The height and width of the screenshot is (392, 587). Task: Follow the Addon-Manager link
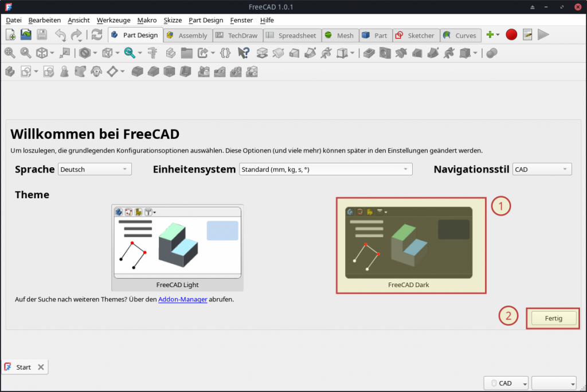coord(183,299)
